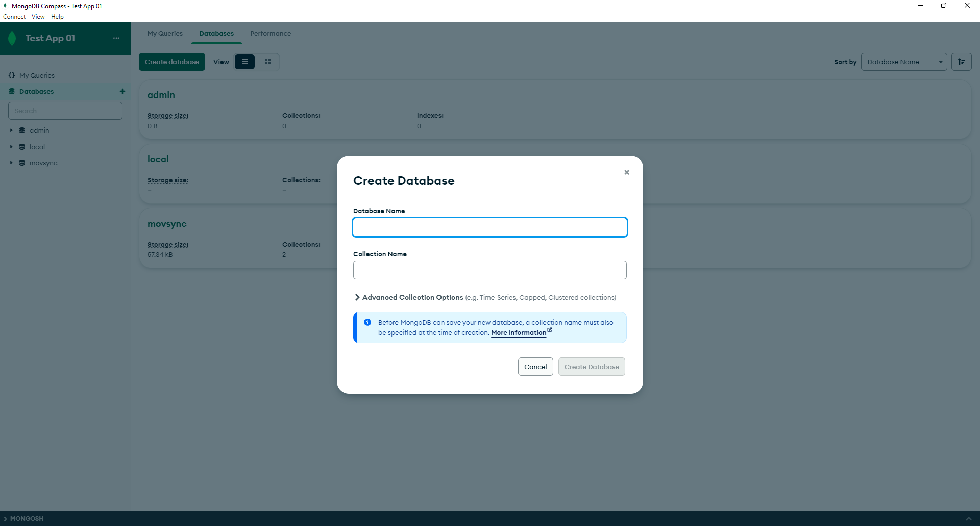Viewport: 980px width, 526px height.
Task: Click the green Create database button
Action: point(172,62)
